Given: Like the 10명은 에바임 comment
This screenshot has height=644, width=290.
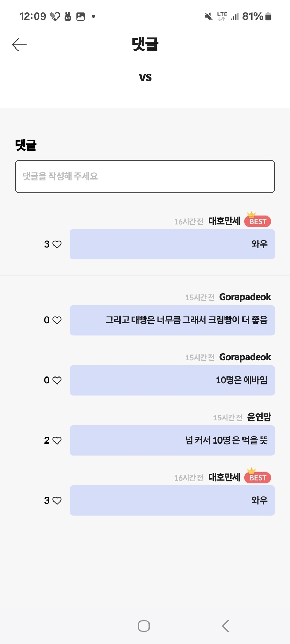Looking at the screenshot, I should pyautogui.click(x=57, y=380).
